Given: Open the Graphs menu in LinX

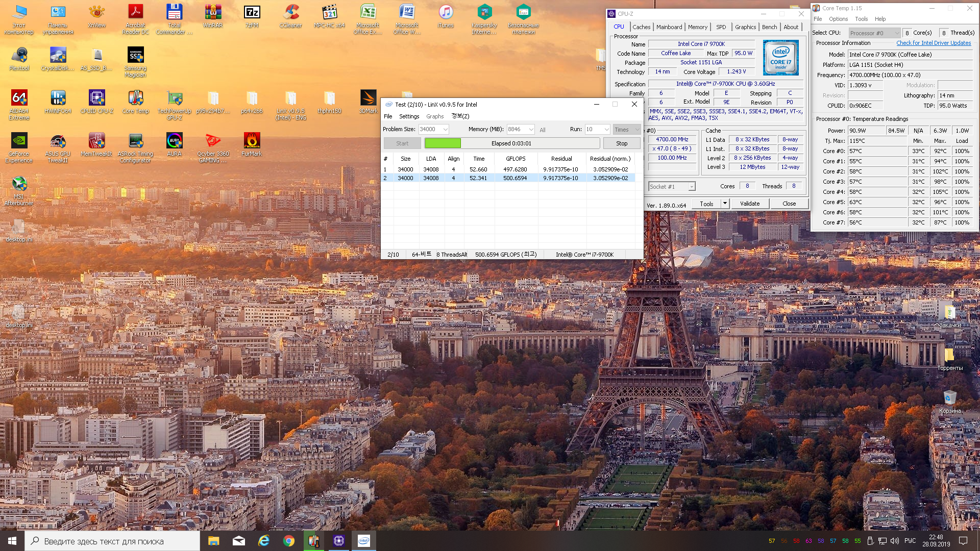Looking at the screenshot, I should (x=435, y=116).
